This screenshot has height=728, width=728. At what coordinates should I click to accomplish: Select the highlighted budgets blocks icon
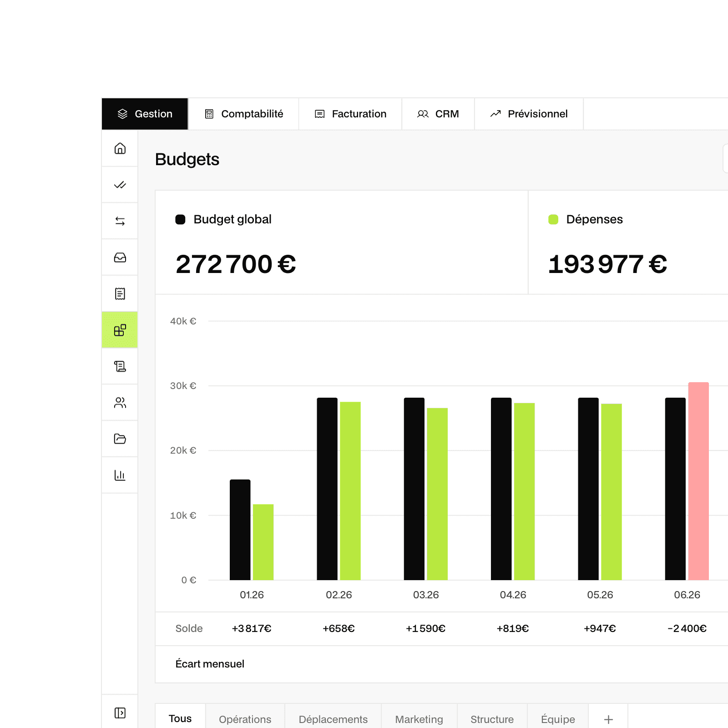click(120, 330)
